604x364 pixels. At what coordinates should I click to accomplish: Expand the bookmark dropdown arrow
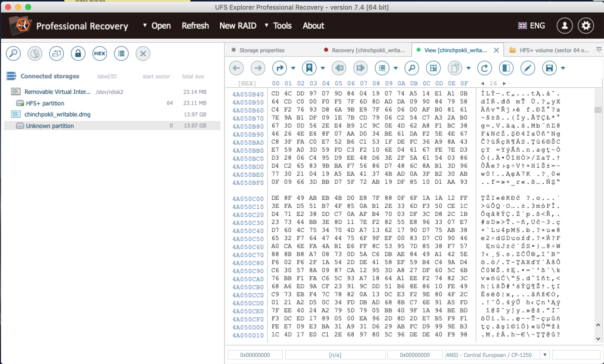[x=323, y=68]
